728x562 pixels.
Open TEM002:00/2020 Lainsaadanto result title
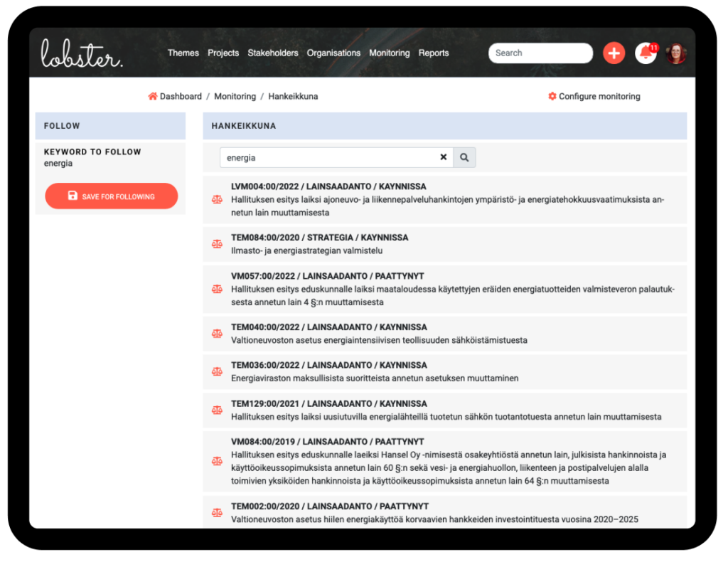[330, 507]
